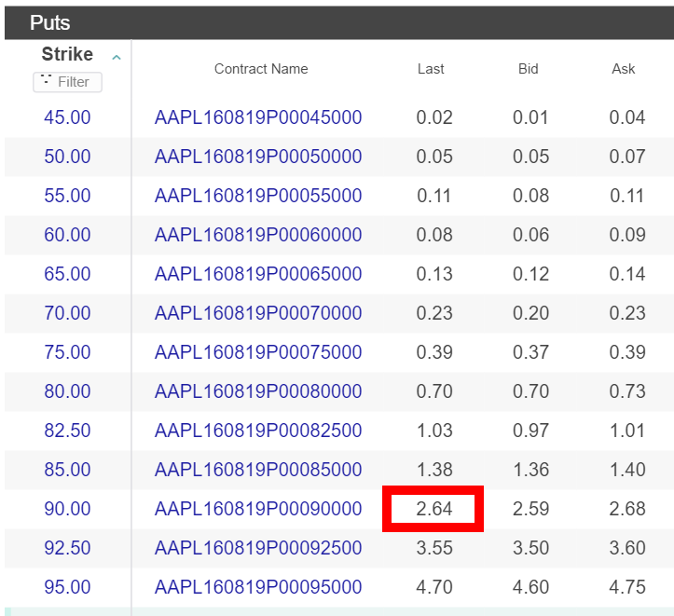The image size is (674, 616).
Task: Select Bid 0.06 in the 60.00 row
Action: pyautogui.click(x=530, y=235)
